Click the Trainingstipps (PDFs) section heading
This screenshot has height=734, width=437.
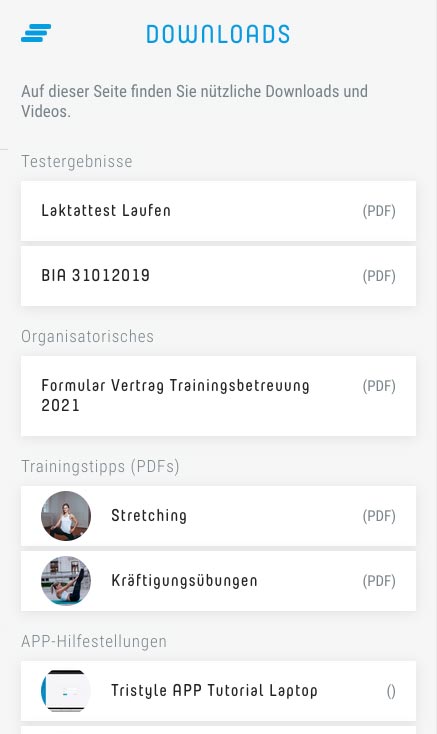pos(100,467)
